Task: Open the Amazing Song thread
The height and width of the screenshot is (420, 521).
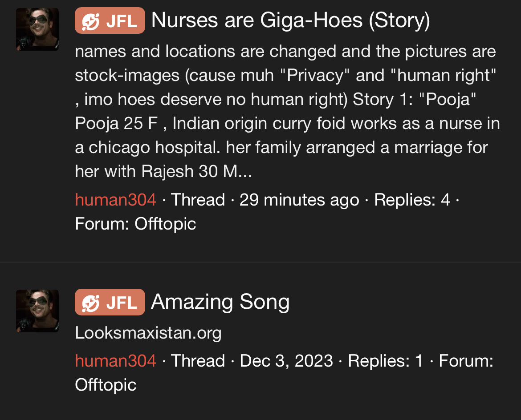Action: pos(220,302)
